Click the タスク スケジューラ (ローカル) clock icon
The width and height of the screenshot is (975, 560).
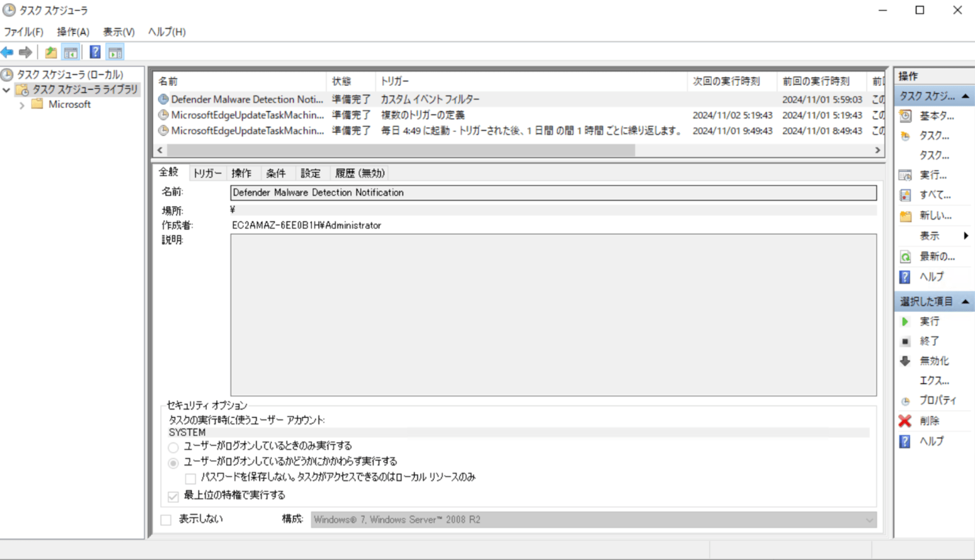pyautogui.click(x=7, y=75)
